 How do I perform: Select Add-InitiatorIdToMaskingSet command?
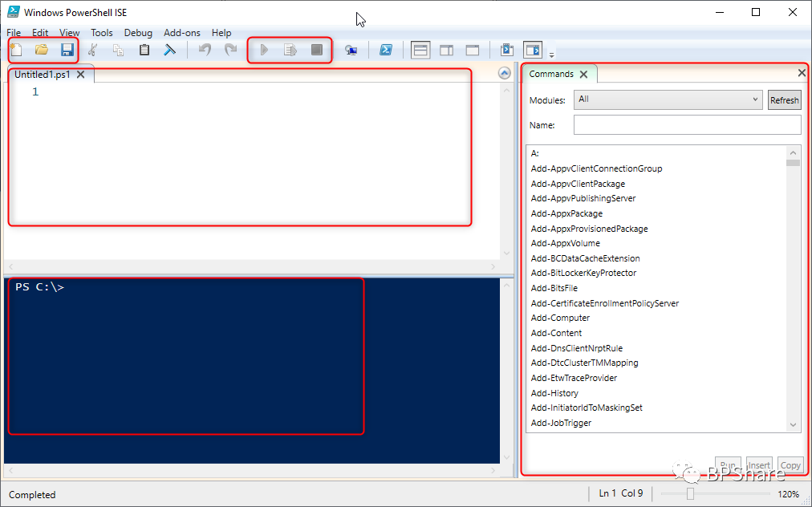(x=587, y=408)
